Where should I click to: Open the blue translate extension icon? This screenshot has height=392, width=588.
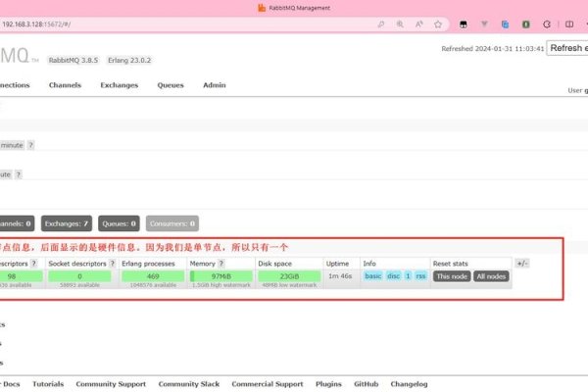[x=505, y=24]
